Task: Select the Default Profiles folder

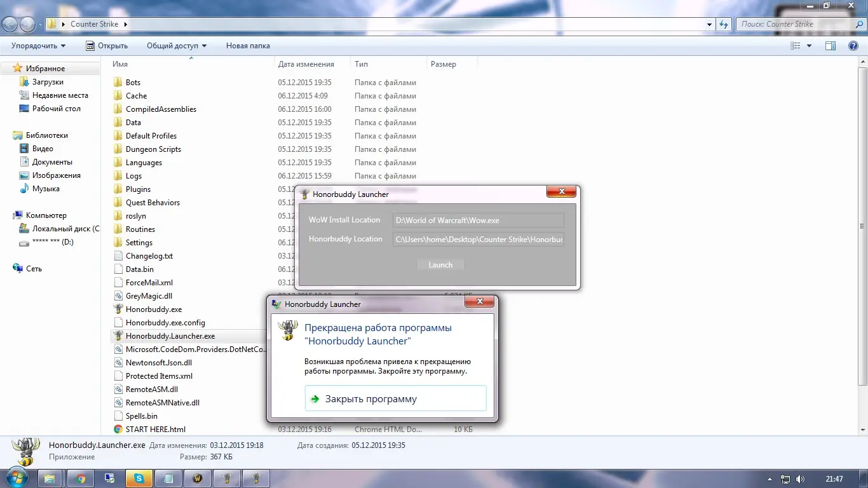Action: (151, 136)
